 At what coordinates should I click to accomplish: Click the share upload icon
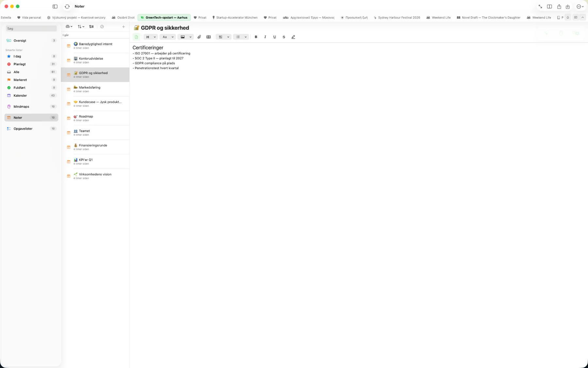click(559, 7)
